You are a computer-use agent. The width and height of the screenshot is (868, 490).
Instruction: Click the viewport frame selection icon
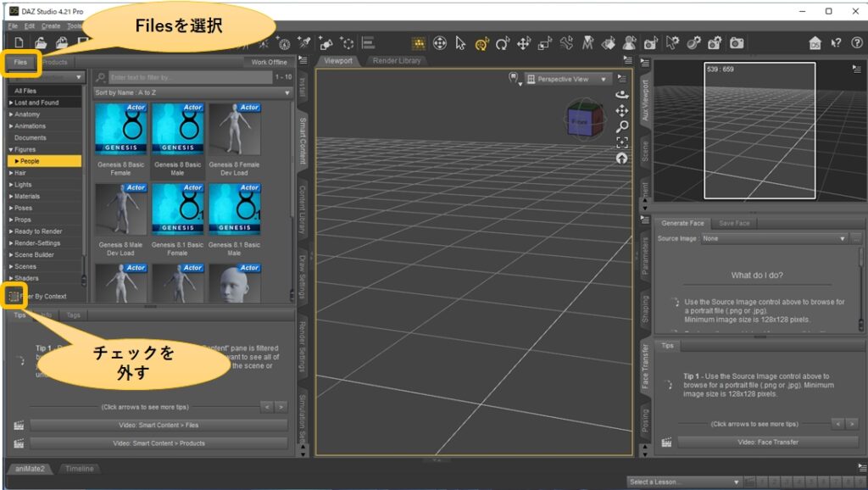(x=622, y=142)
